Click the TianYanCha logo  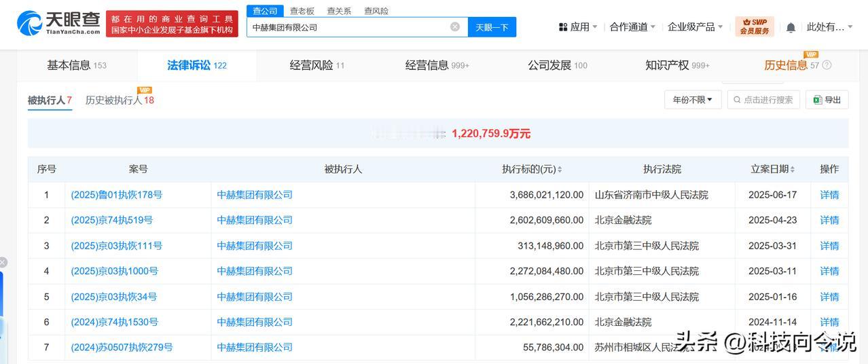(x=58, y=23)
